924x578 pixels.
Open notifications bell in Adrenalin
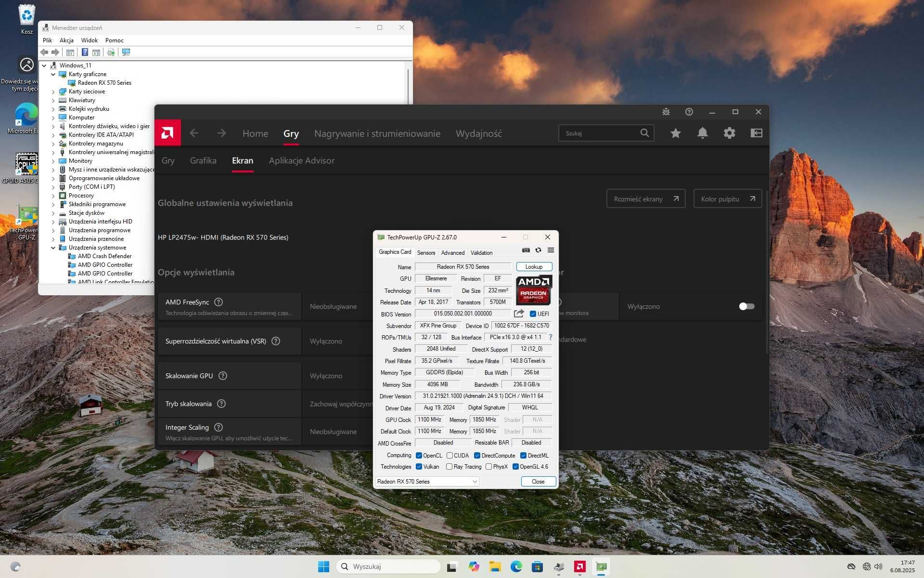tap(703, 133)
